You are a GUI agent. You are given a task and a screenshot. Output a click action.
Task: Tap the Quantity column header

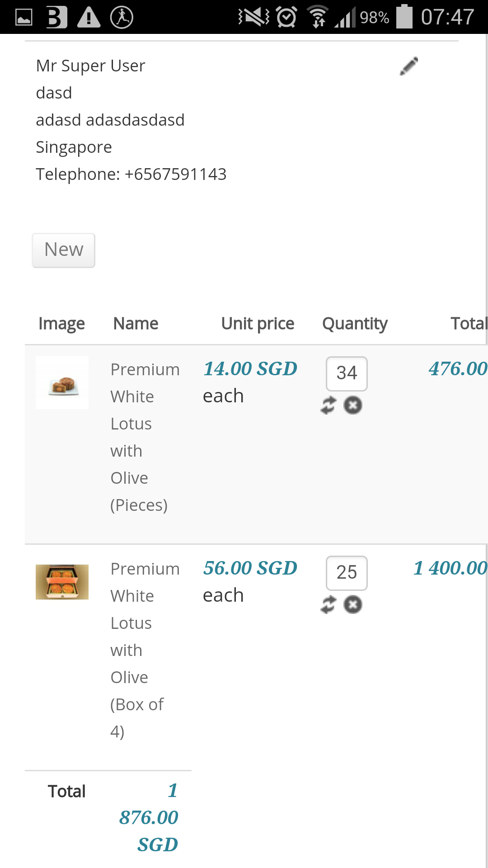355,324
